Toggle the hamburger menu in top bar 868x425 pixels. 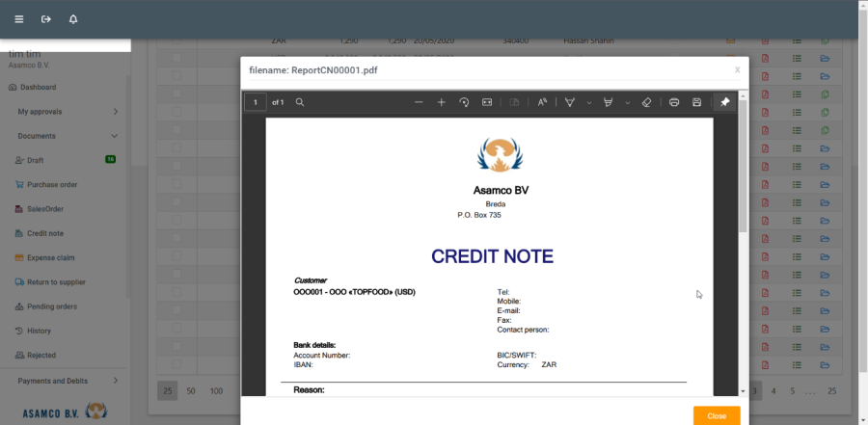(x=18, y=19)
